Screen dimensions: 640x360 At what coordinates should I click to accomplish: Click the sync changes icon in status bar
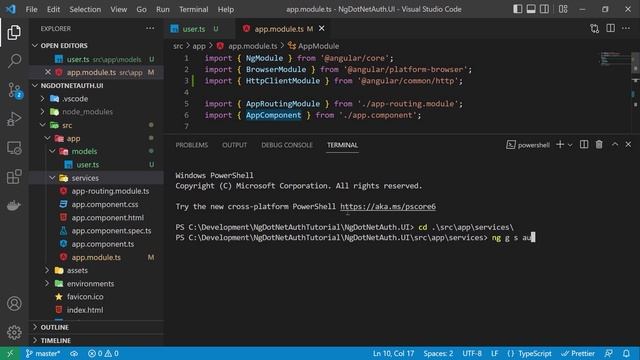pyautogui.click(x=74, y=353)
